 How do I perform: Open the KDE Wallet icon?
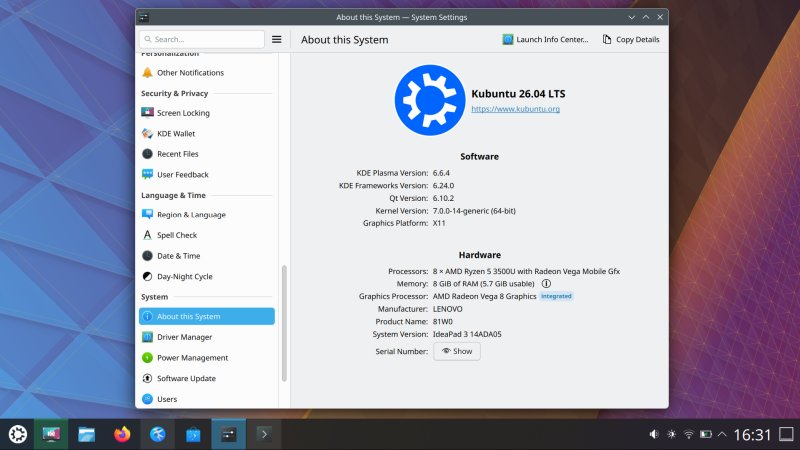click(147, 133)
